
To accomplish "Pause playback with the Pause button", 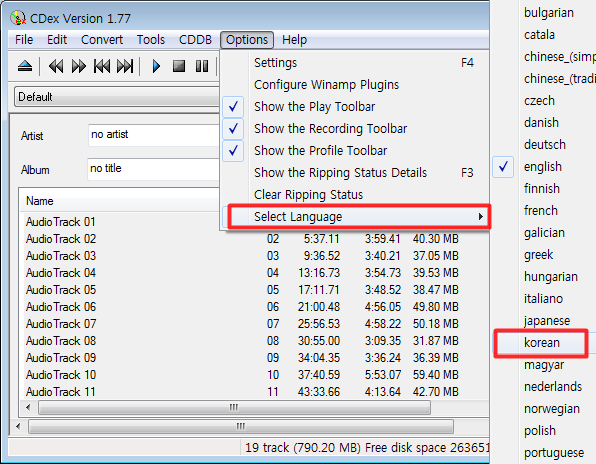I will tap(202, 67).
